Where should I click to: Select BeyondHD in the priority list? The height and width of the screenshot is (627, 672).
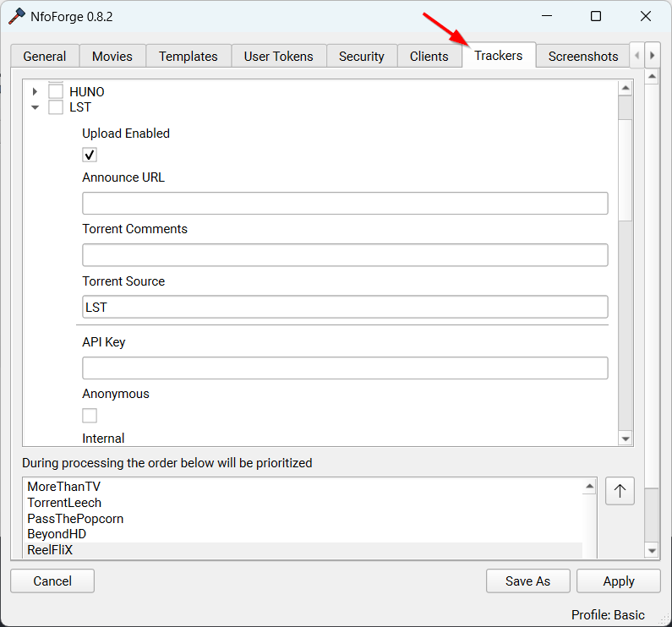(x=57, y=534)
